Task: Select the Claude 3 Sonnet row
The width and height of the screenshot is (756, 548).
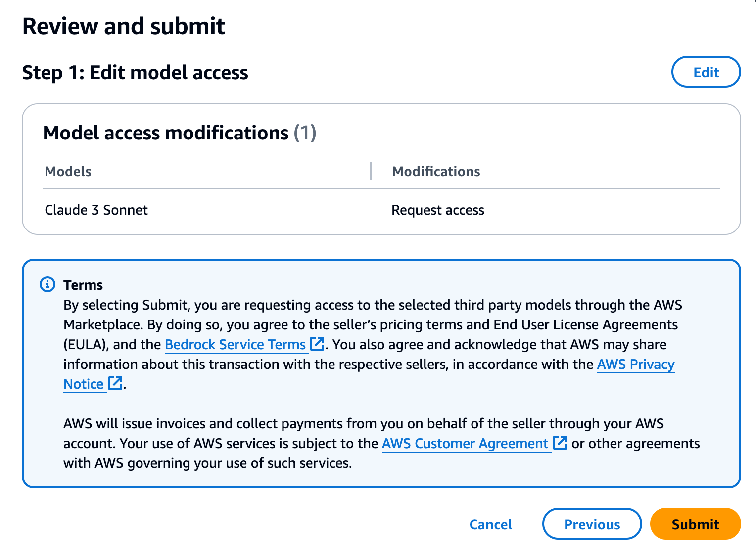Action: point(381,210)
